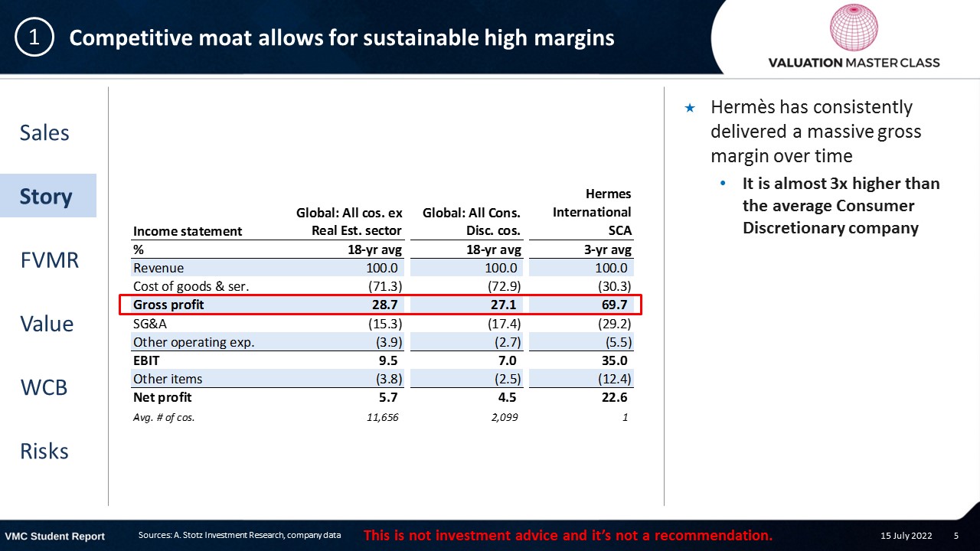Click the blue star bullet icon

(689, 108)
